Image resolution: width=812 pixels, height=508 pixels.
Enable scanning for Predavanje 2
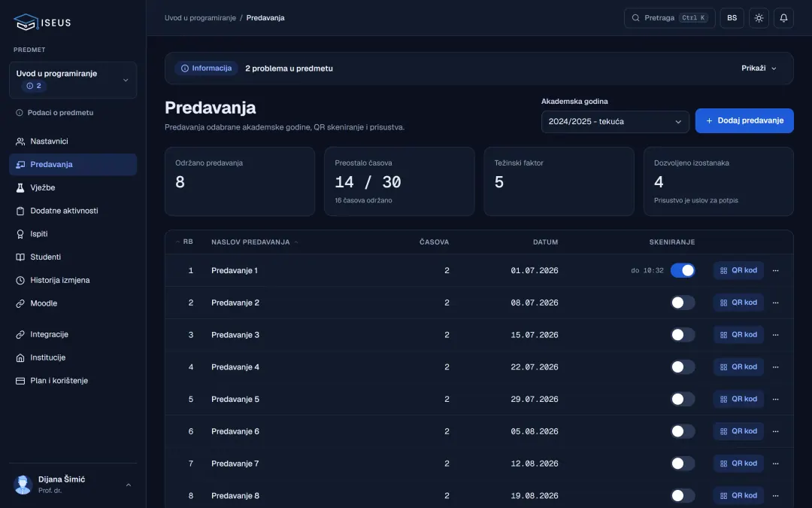pyautogui.click(x=683, y=303)
